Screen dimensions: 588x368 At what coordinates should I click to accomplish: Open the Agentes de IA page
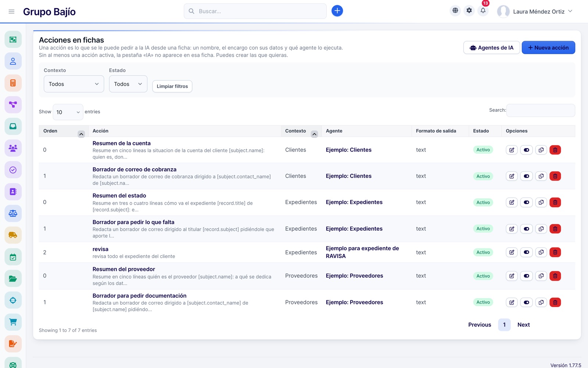(492, 47)
